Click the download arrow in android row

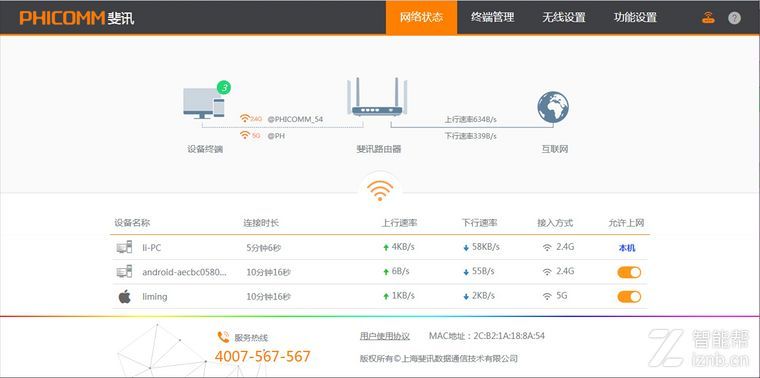[x=466, y=272]
